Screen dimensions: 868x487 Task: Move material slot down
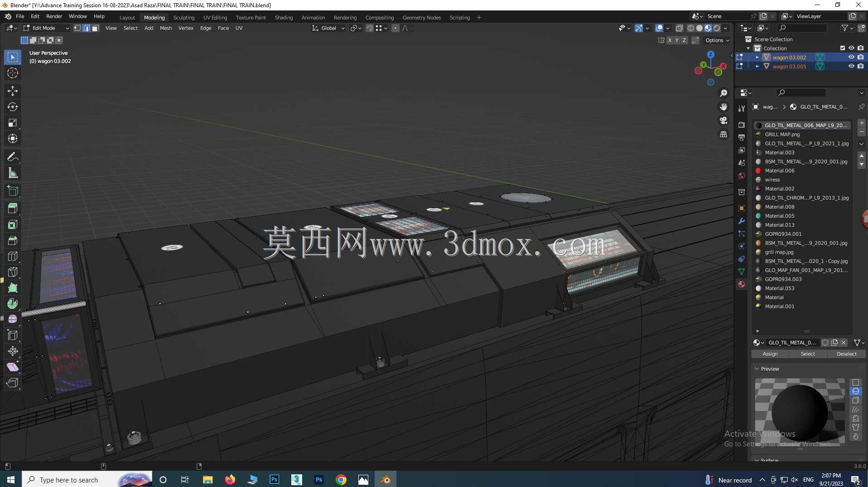tap(861, 165)
